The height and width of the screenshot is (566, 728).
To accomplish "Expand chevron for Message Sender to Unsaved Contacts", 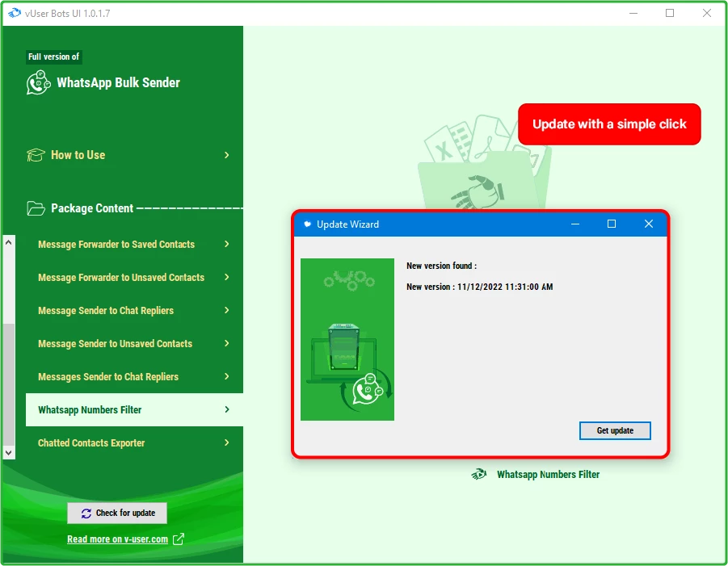I will (x=226, y=343).
